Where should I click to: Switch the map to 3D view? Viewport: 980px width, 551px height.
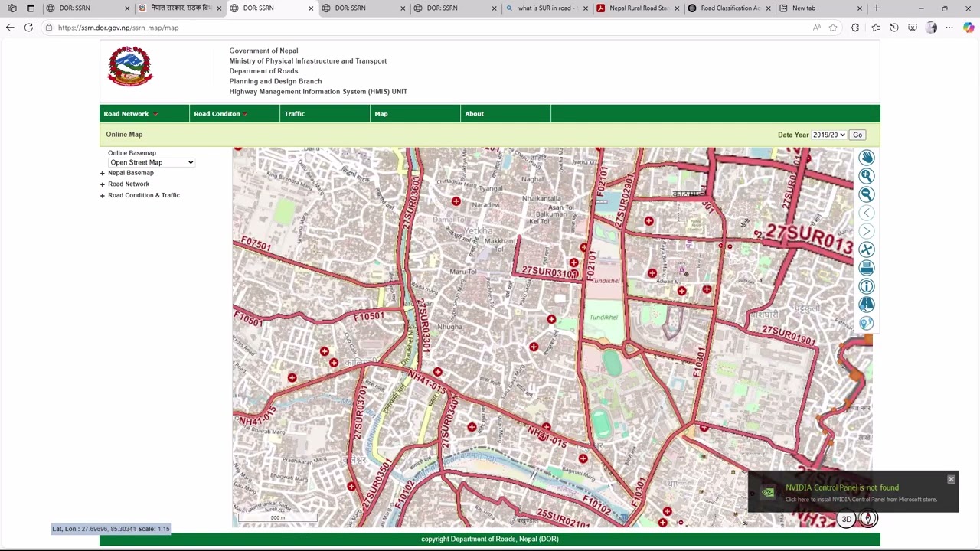[x=847, y=519]
